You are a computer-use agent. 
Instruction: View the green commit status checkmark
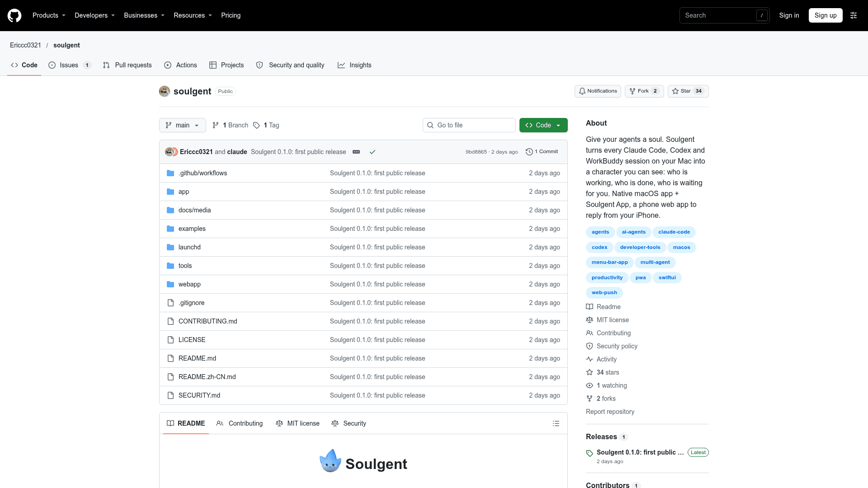click(373, 152)
